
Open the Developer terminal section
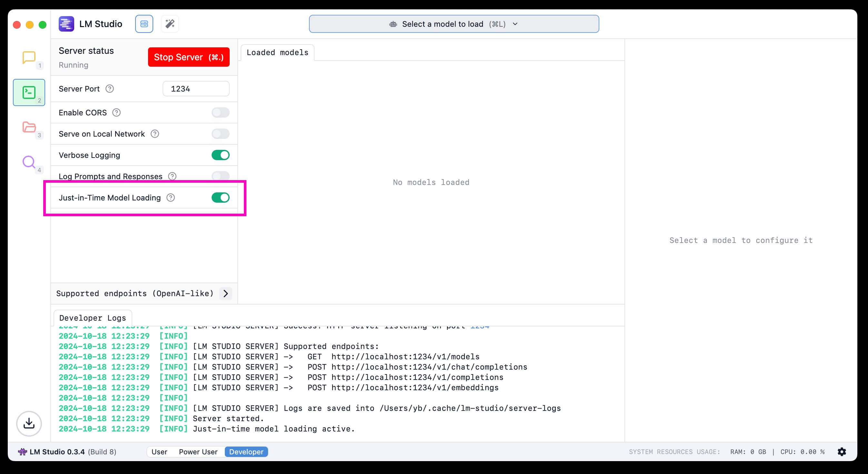(x=29, y=92)
